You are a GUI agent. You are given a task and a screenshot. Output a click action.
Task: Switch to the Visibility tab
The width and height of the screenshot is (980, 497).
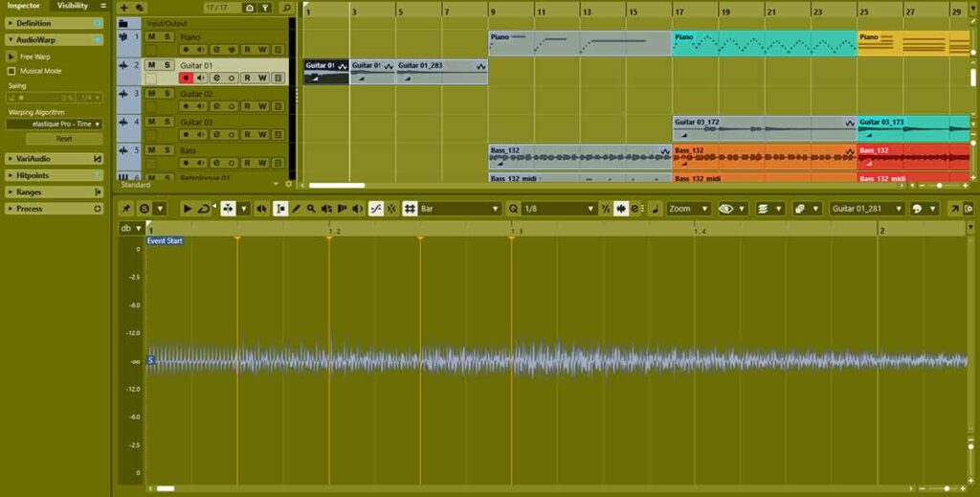pos(73,6)
